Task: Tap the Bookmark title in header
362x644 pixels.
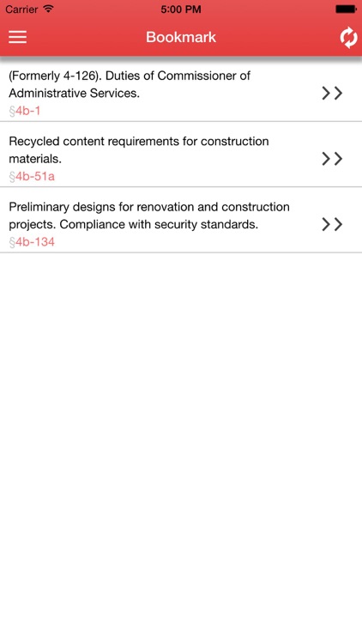Action: pos(181,37)
